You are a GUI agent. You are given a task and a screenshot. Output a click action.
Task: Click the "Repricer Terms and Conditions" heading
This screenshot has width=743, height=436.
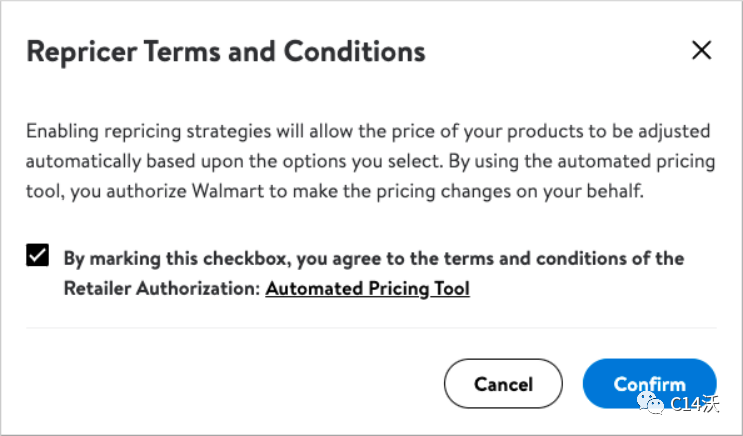coord(225,51)
